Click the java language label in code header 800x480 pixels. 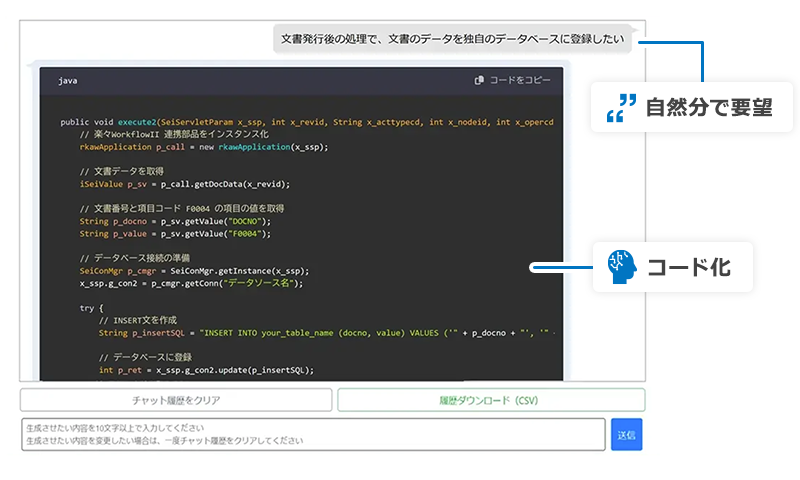click(67, 81)
